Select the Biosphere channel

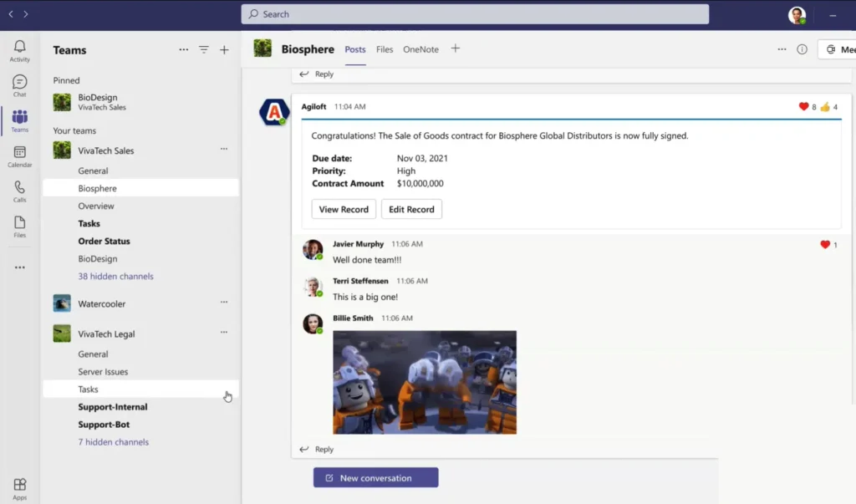140,188
